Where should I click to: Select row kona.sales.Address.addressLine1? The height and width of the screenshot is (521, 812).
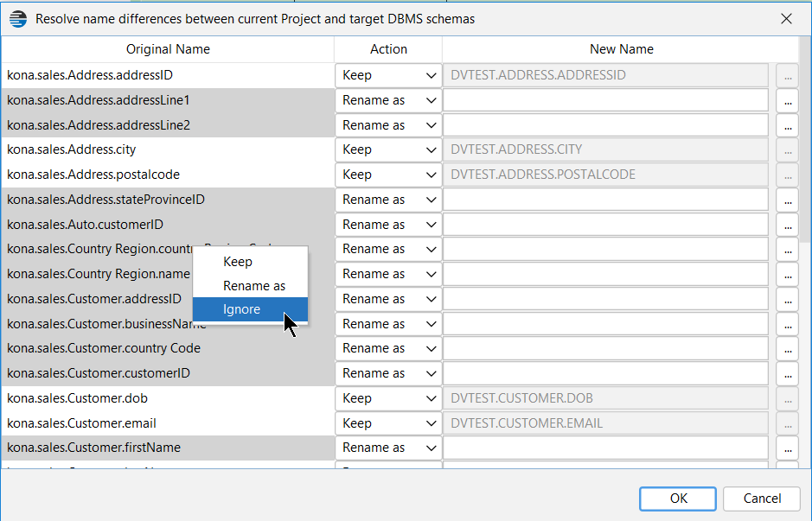168,100
